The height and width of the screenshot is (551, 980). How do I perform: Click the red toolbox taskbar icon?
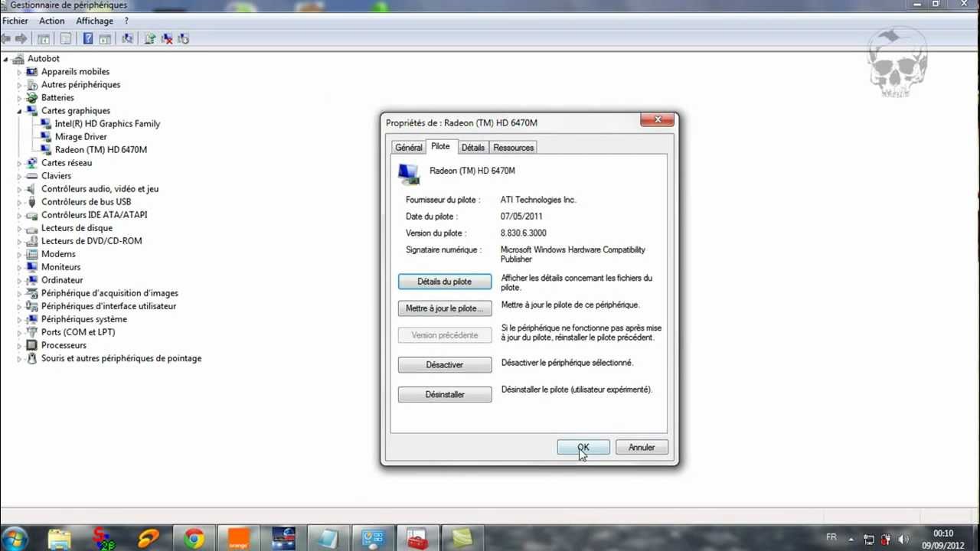click(x=416, y=539)
